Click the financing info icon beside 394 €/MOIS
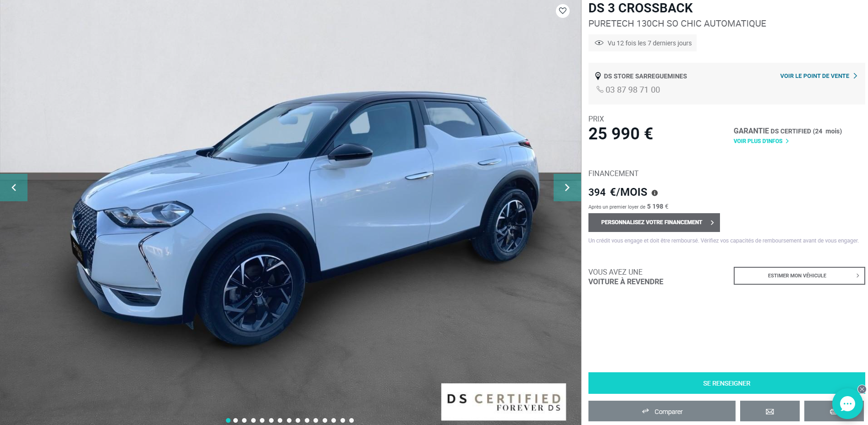The height and width of the screenshot is (425, 868). (x=654, y=193)
